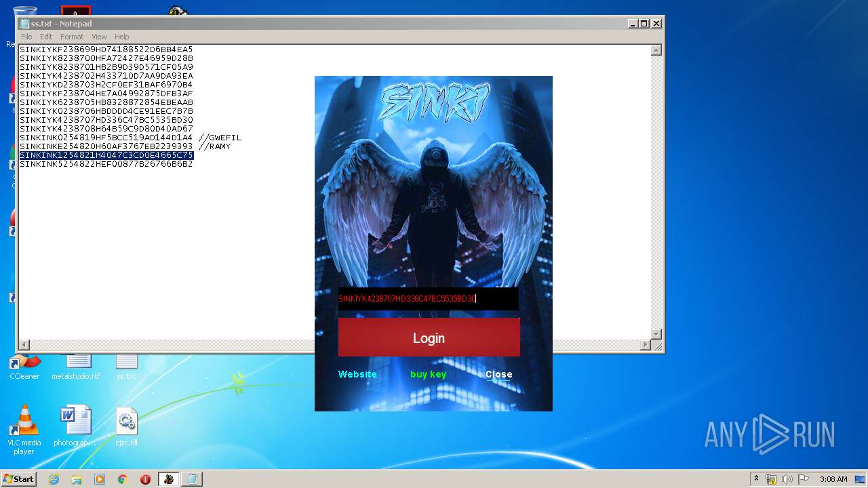Click the line SINKIYKF238699HD74188522D6BB4EA5

pos(106,49)
